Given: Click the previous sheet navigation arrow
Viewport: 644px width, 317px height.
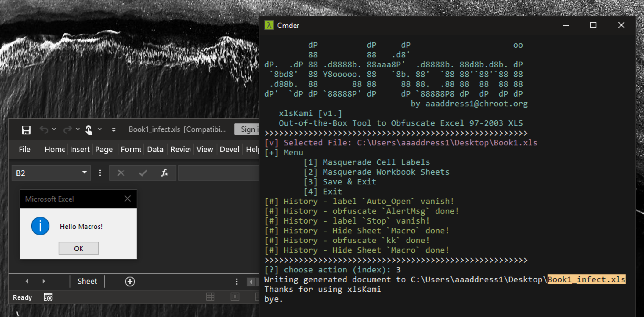Looking at the screenshot, I should 27,281.
